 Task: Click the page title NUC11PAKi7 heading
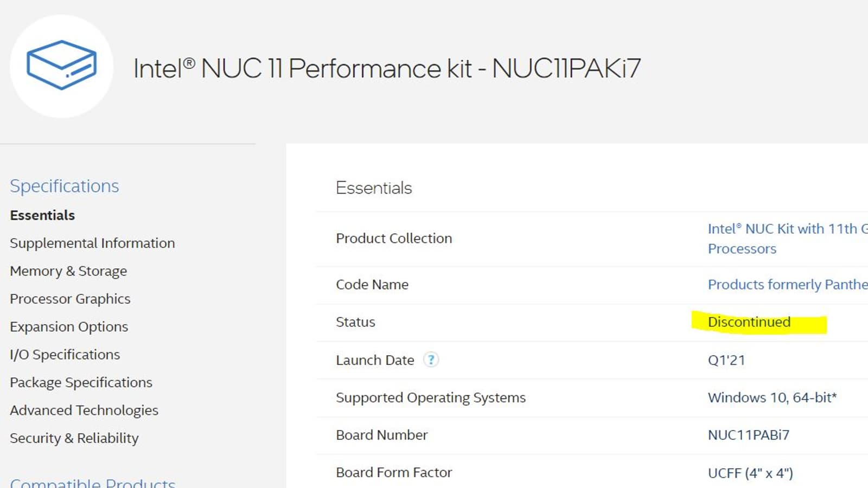(x=387, y=69)
